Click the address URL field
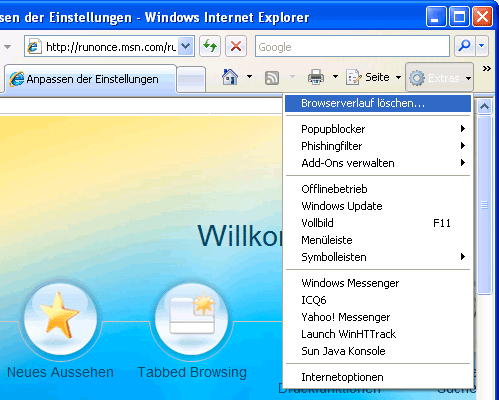The height and width of the screenshot is (400, 499). 110,47
